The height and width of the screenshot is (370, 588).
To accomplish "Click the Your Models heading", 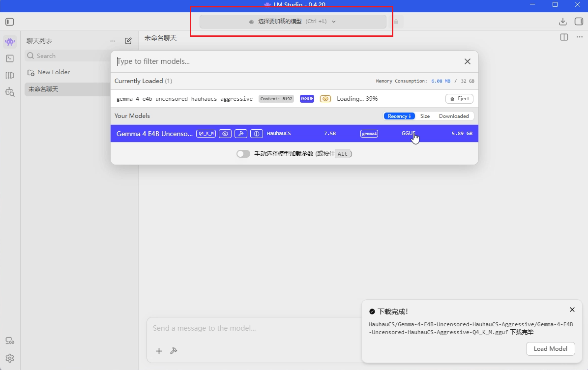I will [x=132, y=116].
